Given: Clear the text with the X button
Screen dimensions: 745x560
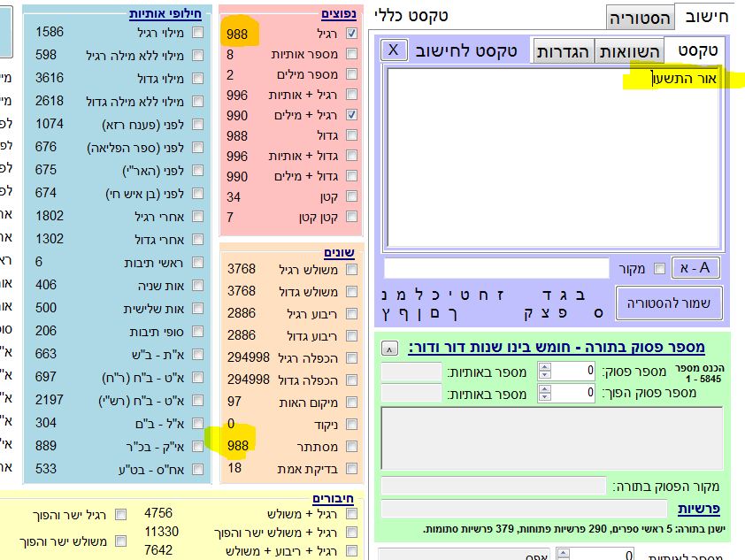Looking at the screenshot, I should (x=395, y=50).
